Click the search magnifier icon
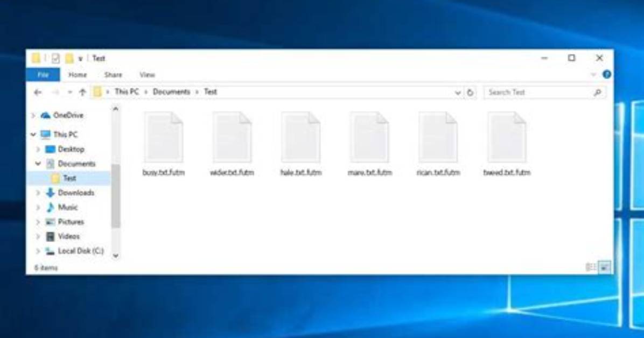The height and width of the screenshot is (338, 644). 598,93
